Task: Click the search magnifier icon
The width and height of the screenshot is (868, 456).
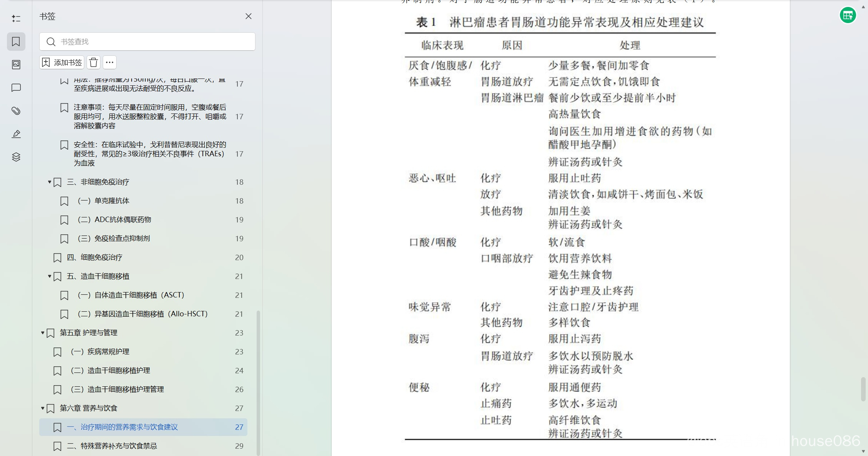Action: pyautogui.click(x=51, y=42)
